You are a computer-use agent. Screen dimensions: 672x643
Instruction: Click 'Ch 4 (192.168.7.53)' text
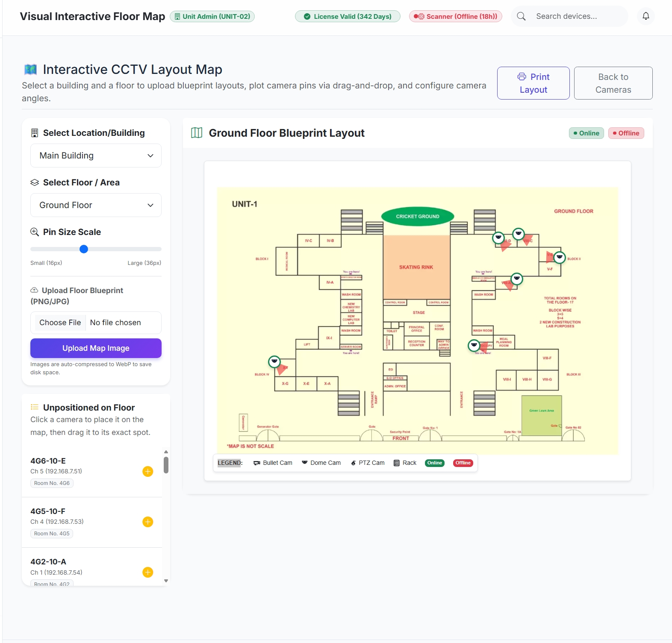57,522
